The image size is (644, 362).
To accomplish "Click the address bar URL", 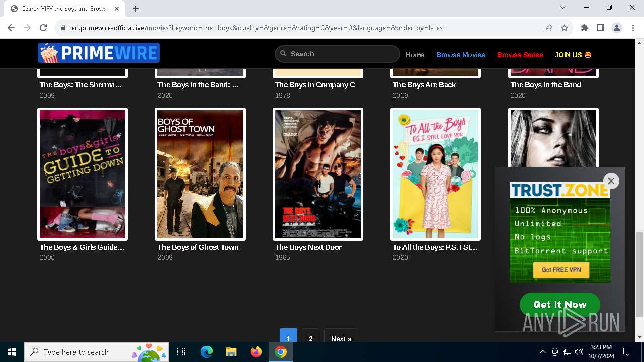I will [x=258, y=28].
